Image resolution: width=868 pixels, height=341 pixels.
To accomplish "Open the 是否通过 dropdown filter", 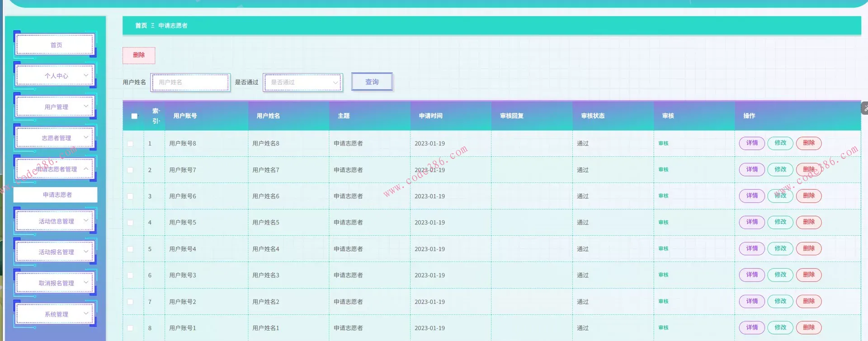I will [303, 82].
